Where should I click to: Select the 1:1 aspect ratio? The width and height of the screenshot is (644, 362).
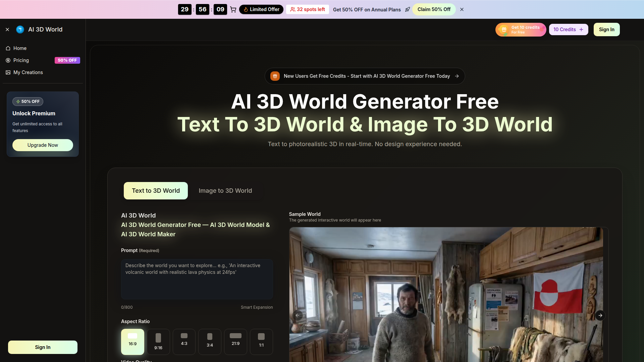pos(261,342)
